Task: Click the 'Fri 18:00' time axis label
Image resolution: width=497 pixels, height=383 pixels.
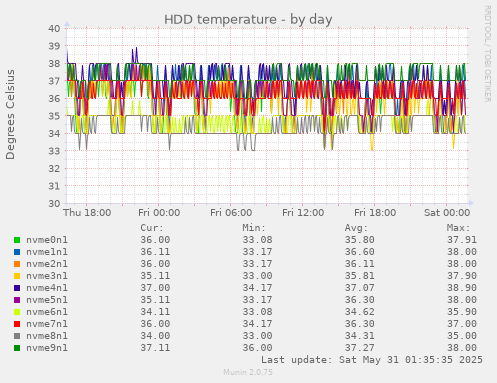Action: (375, 213)
